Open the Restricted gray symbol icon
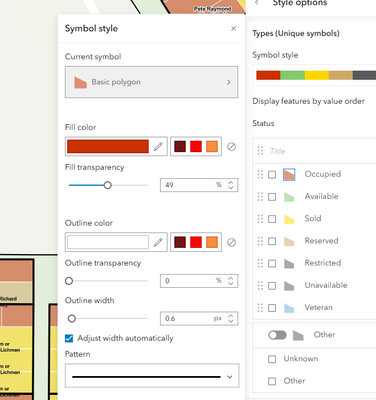376x400 pixels. point(289,264)
